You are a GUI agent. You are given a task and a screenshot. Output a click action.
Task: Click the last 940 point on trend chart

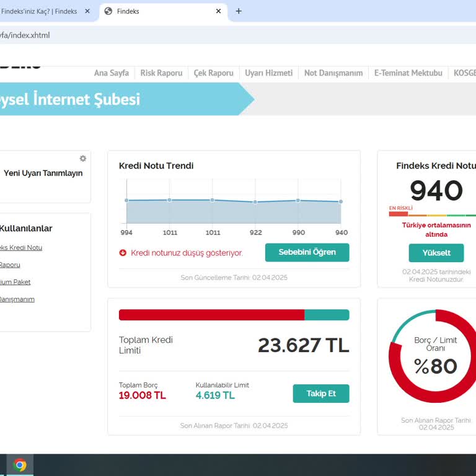pyautogui.click(x=340, y=201)
